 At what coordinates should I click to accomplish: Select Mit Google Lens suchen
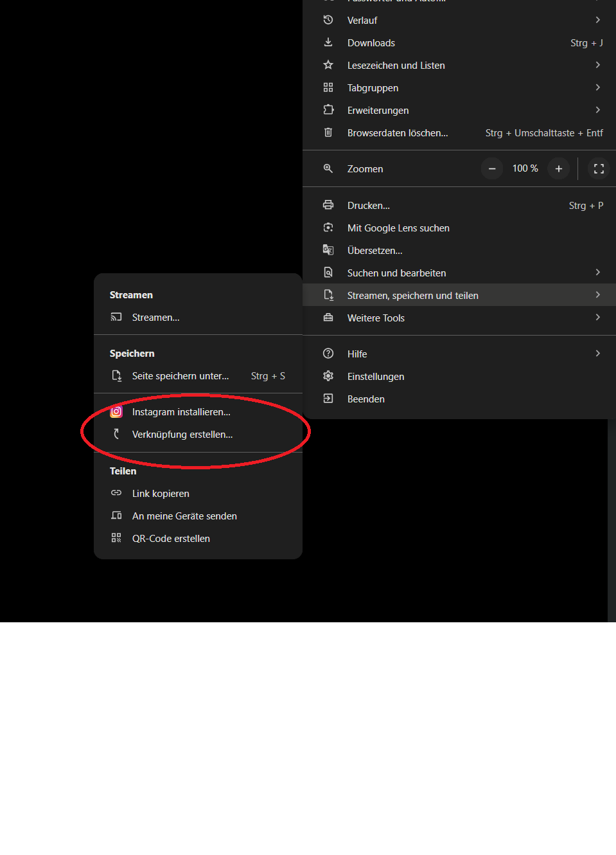click(459, 228)
